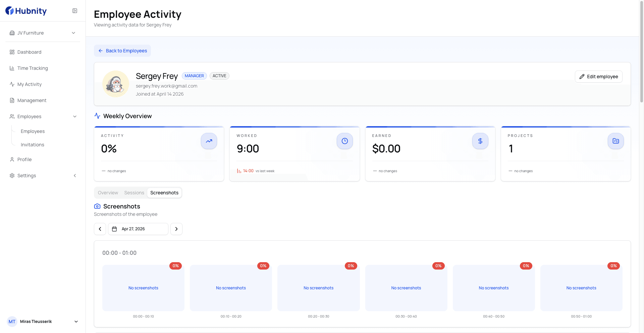
Task: Switch to the Sessions tab
Action: tap(134, 193)
